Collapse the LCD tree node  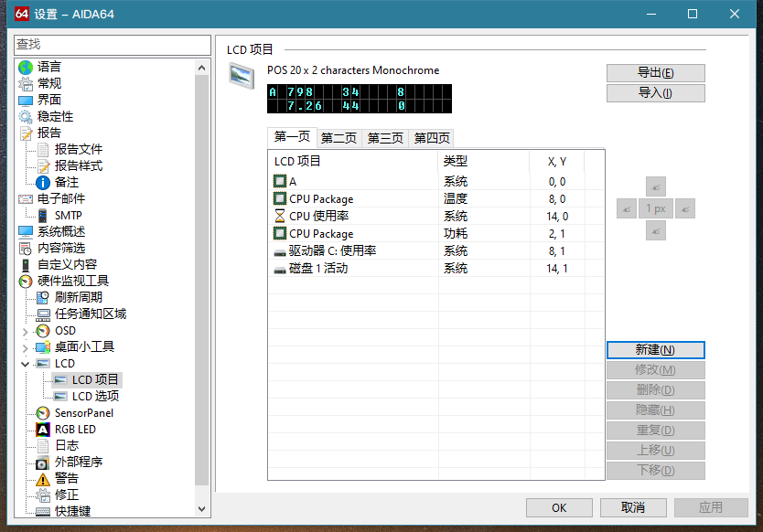26,364
